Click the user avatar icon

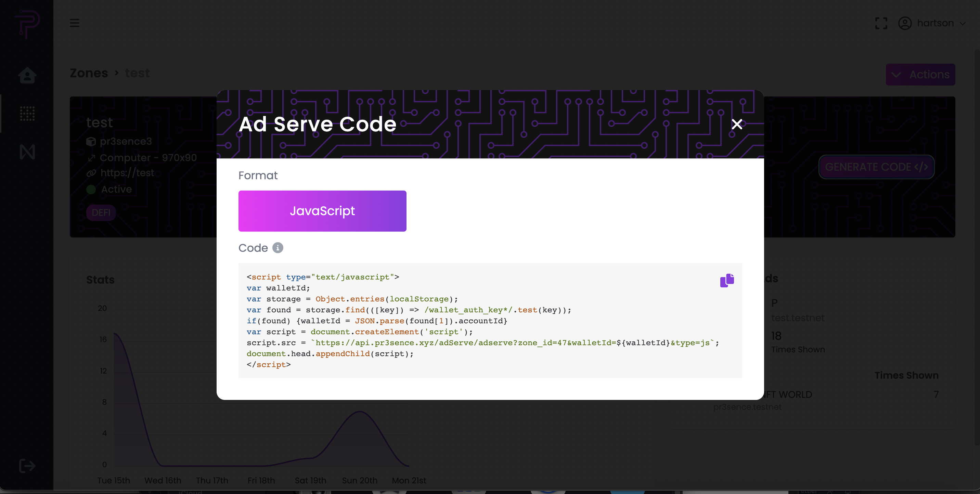coord(905,23)
